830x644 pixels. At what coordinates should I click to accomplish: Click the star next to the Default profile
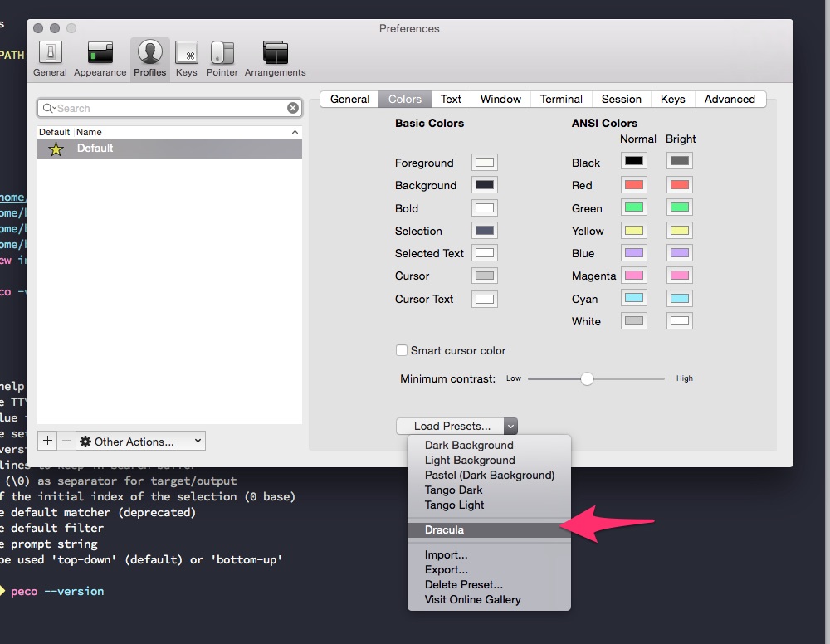[56, 149]
